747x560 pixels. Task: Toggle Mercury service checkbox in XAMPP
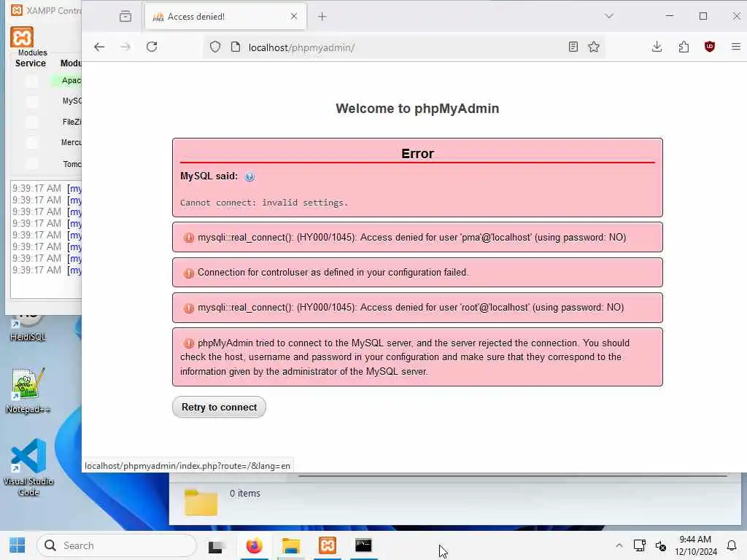[32, 142]
